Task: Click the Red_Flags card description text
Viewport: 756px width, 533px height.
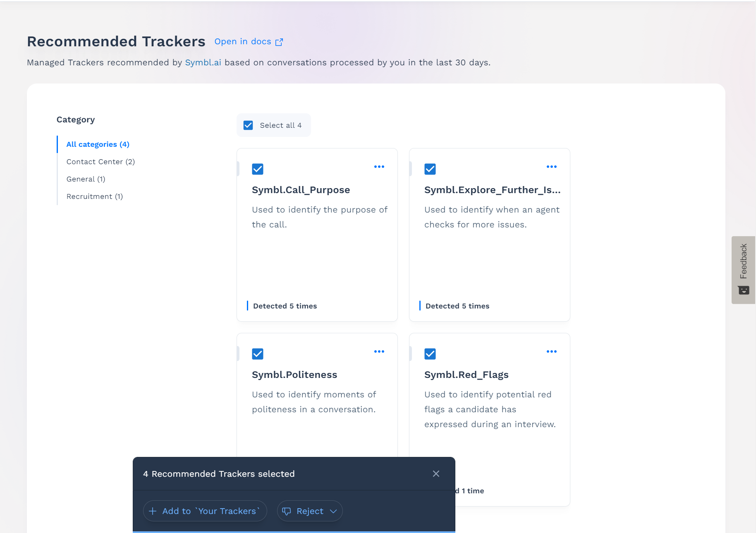Action: click(490, 409)
